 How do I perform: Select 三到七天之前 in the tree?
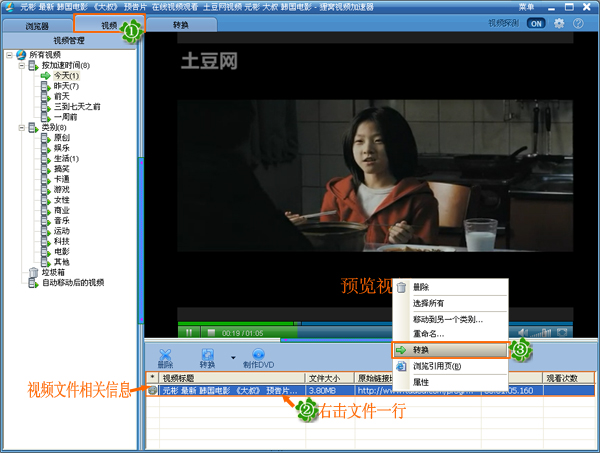(x=77, y=106)
